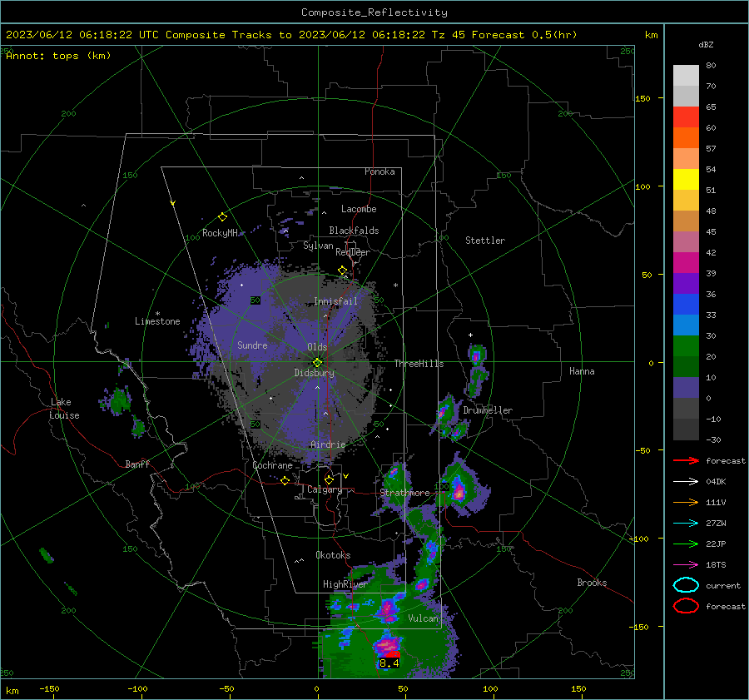Screen dimensions: 749x700
Task: Choose the 10 dBZ purple color swatch
Action: click(686, 387)
